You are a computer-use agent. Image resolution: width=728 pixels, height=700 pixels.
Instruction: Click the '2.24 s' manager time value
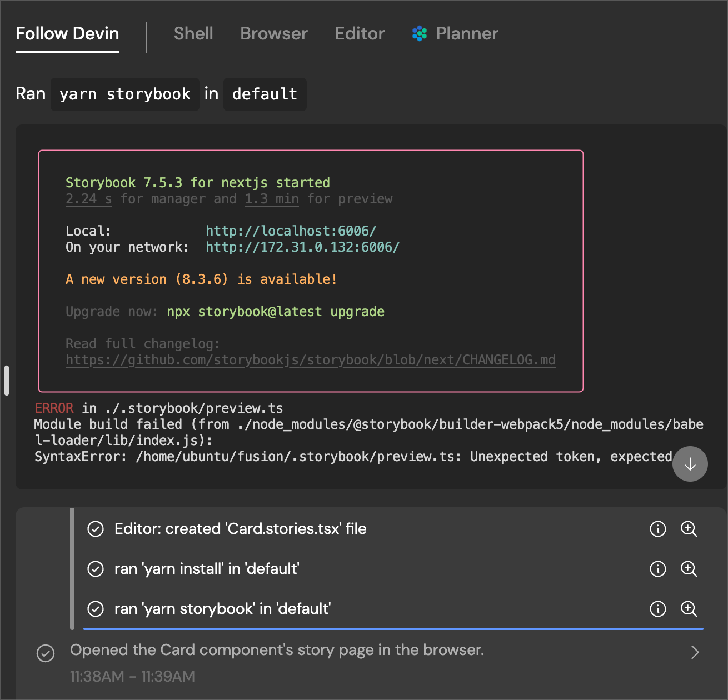tap(89, 199)
